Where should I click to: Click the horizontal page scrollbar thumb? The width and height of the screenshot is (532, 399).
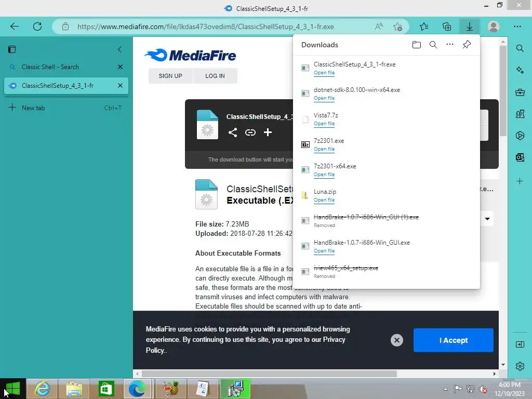click(270, 374)
